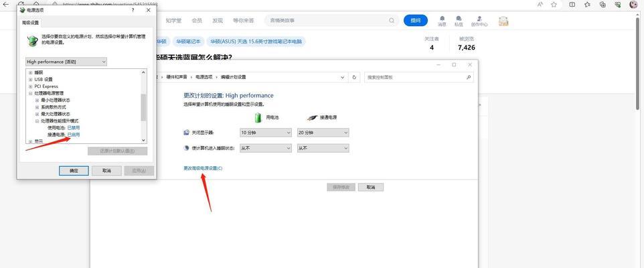This screenshot has width=644, height=268.
Task: Expand 显示 tree node
Action: [30, 141]
